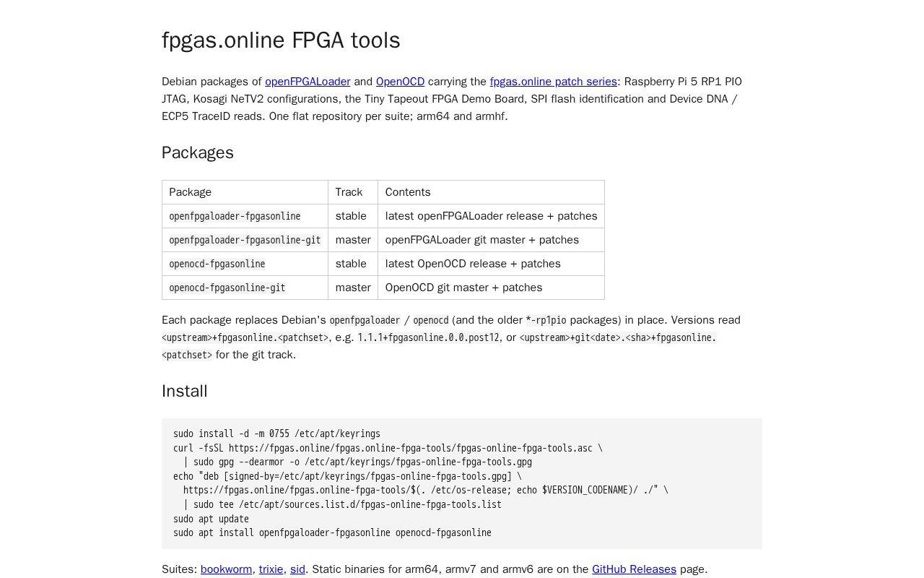Click the 'sudo apt install openfpgaloader-fpgasonline' command line
The image size is (924, 578).
tap(332, 532)
